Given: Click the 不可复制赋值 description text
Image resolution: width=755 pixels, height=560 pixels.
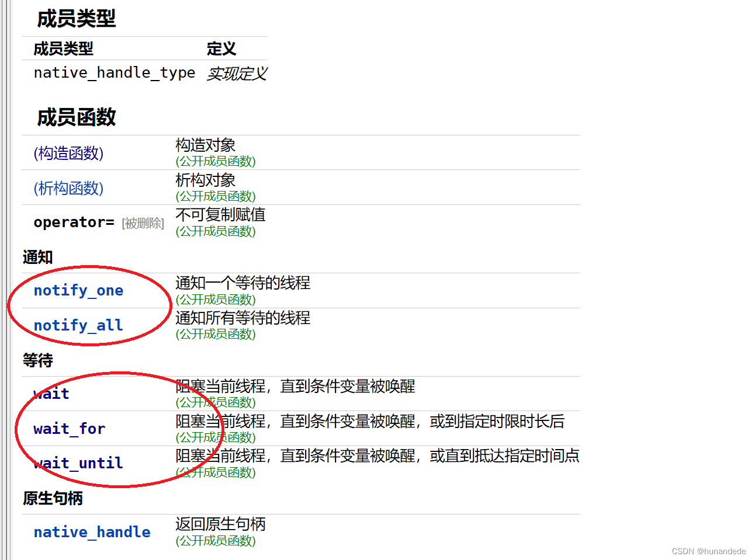Looking at the screenshot, I should [220, 215].
